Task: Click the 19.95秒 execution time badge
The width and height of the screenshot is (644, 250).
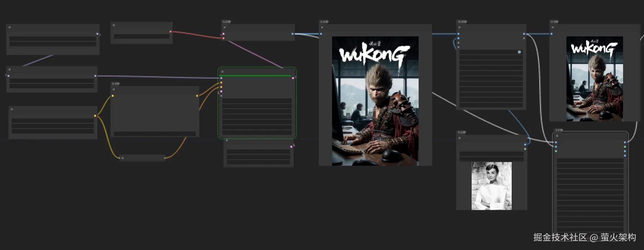Action: click(x=462, y=22)
